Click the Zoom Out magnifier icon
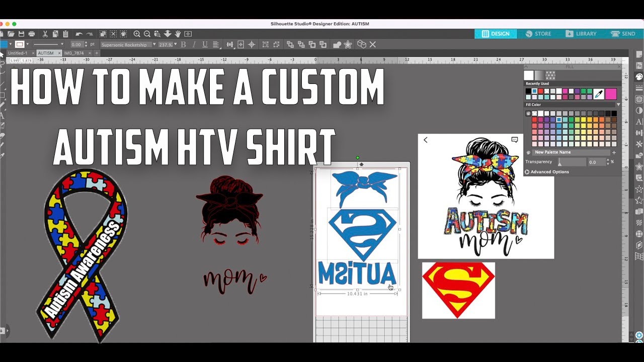This screenshot has width=644, height=362. pos(147,34)
